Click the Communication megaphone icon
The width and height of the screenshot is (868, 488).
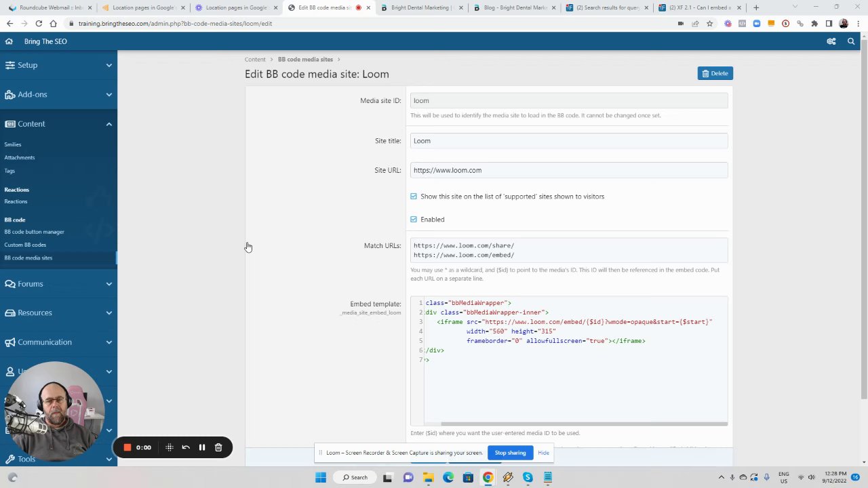(x=10, y=342)
